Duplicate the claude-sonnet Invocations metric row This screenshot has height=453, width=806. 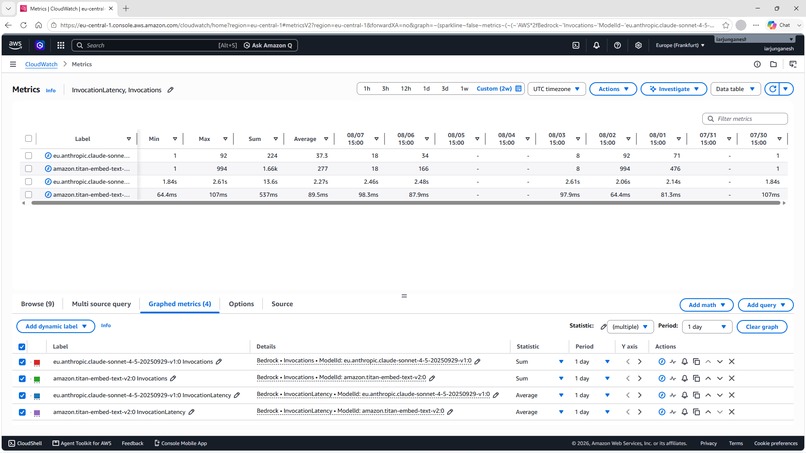pos(697,361)
